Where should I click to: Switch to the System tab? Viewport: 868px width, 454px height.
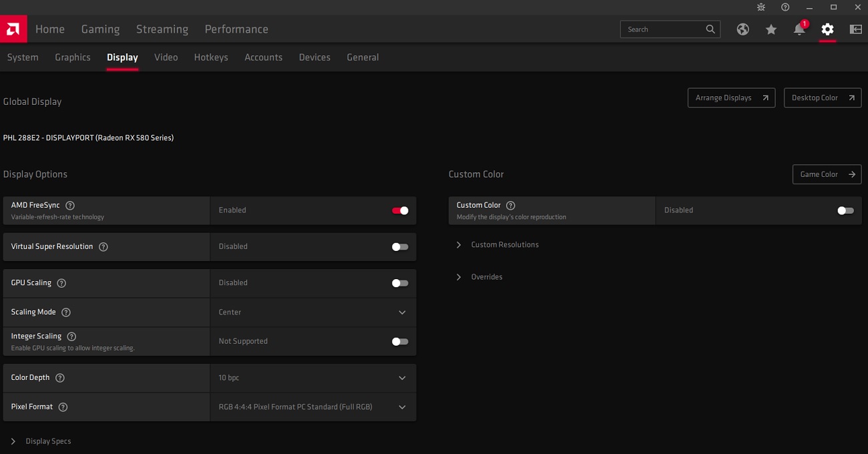23,57
